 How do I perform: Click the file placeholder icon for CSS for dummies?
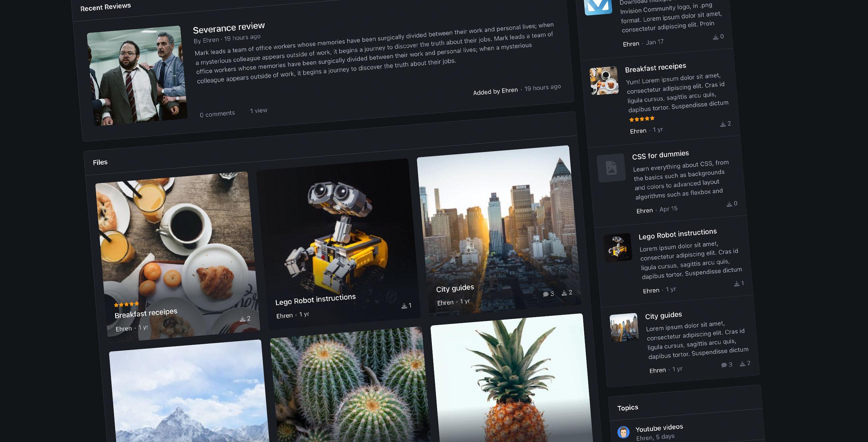pyautogui.click(x=611, y=168)
